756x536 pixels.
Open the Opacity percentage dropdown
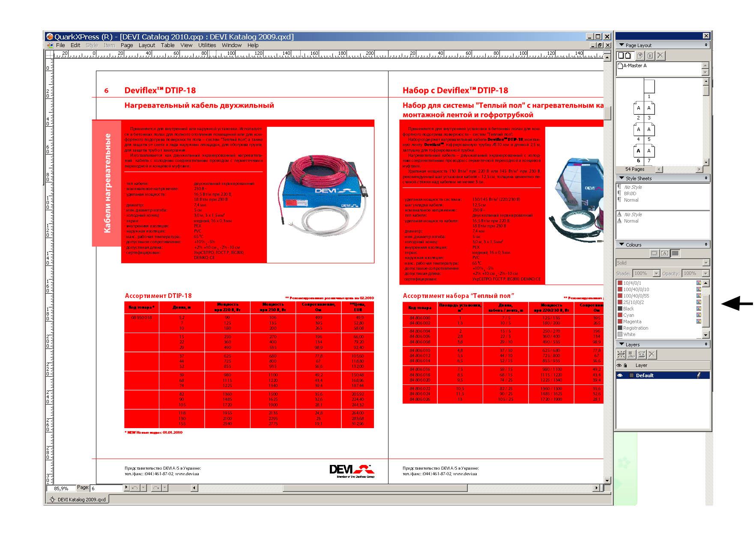click(706, 273)
